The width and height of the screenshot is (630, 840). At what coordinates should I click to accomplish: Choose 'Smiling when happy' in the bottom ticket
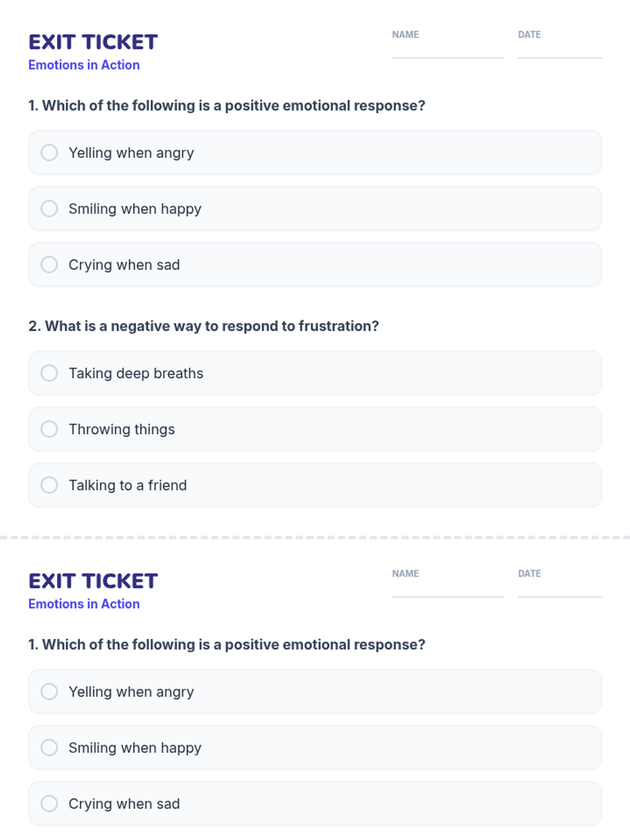tap(49, 748)
